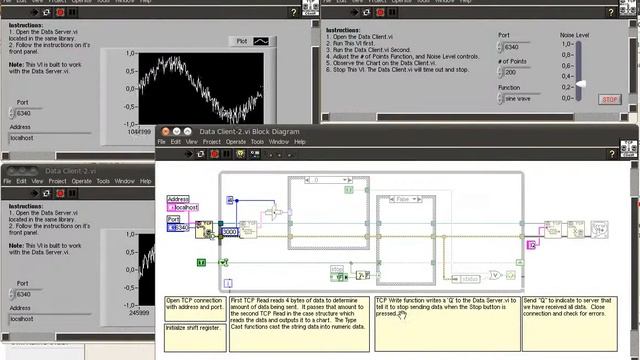The height and width of the screenshot is (360, 640).
Task: Run the Data Server VI top-right
Action: (x=354, y=12)
